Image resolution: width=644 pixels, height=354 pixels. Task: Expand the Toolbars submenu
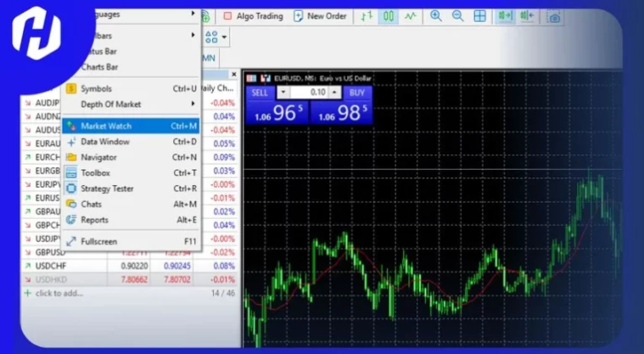click(x=142, y=36)
